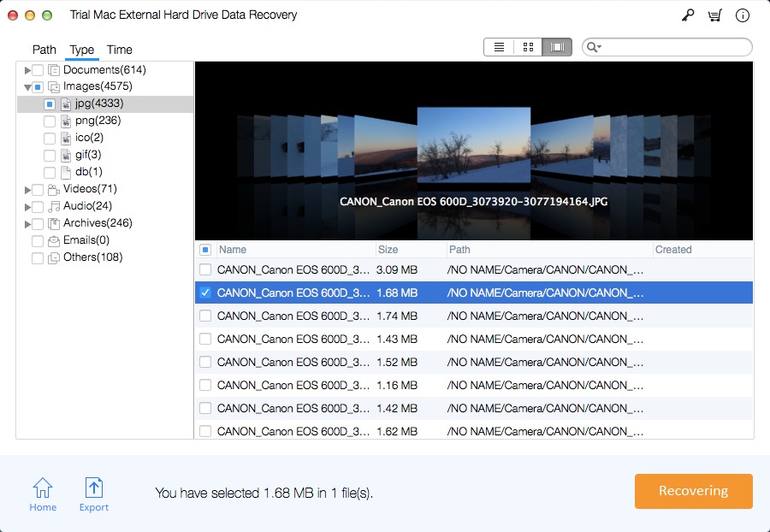Click the Others category icon
Image resolution: width=770 pixels, height=532 pixels.
point(54,258)
